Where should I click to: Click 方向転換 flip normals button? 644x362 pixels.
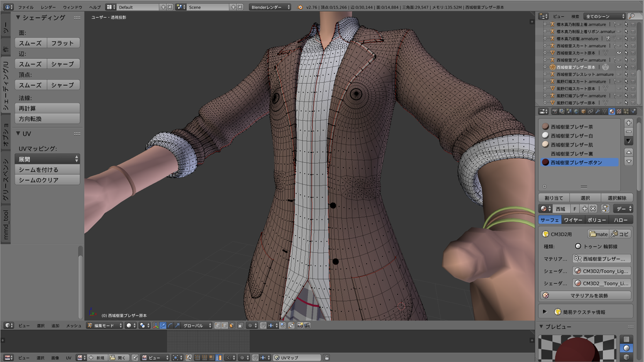point(47,119)
